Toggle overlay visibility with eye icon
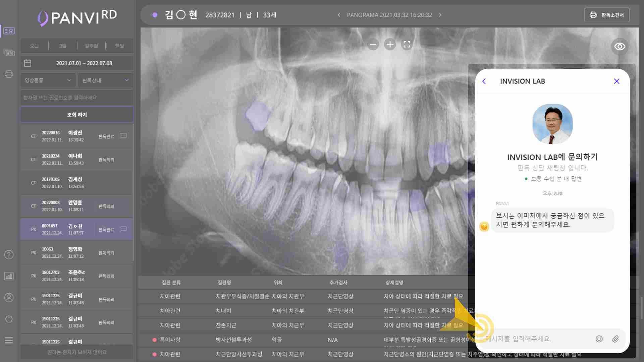Screen dimensions: 644x362 click(x=620, y=47)
